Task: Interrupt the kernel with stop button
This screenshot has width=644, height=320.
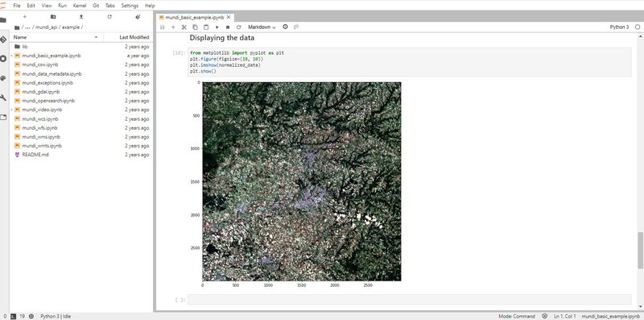Action: [x=228, y=27]
